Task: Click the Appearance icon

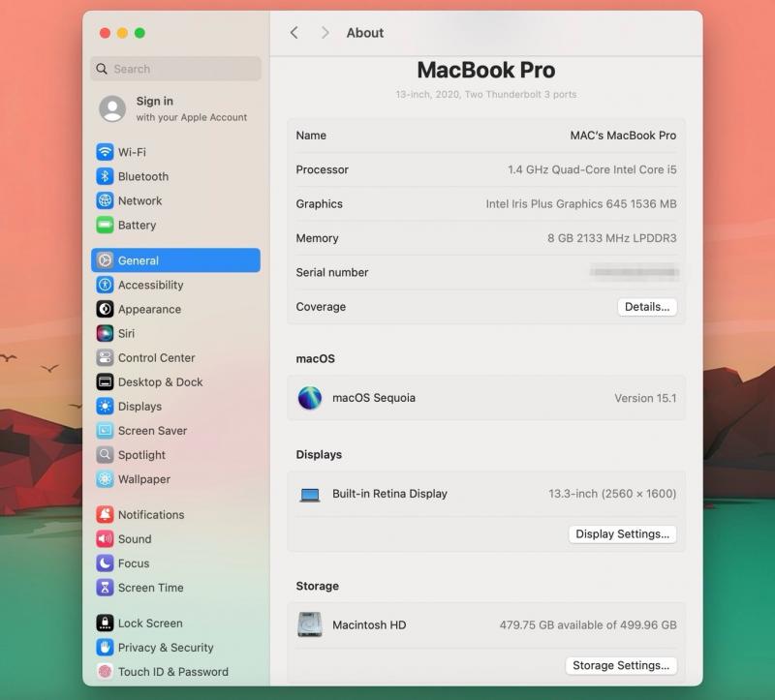Action: [x=105, y=309]
